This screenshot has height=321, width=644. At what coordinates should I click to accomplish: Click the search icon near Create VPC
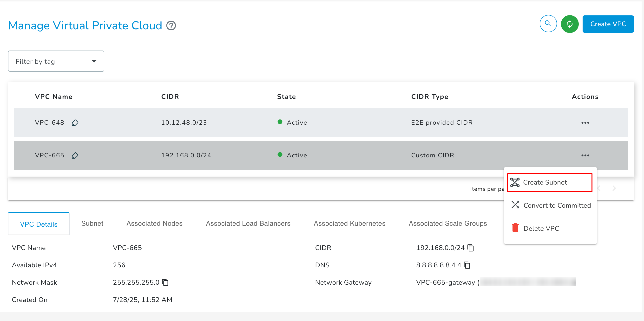coord(548,24)
